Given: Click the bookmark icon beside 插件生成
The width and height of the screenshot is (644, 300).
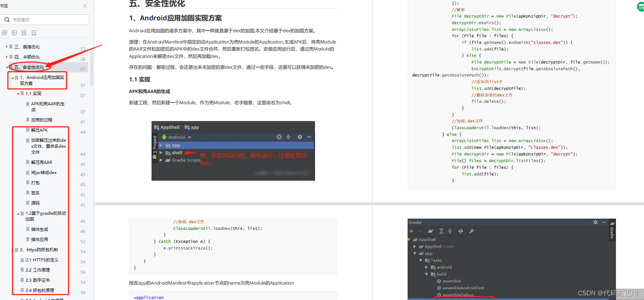Looking at the screenshot, I should click(28, 229).
